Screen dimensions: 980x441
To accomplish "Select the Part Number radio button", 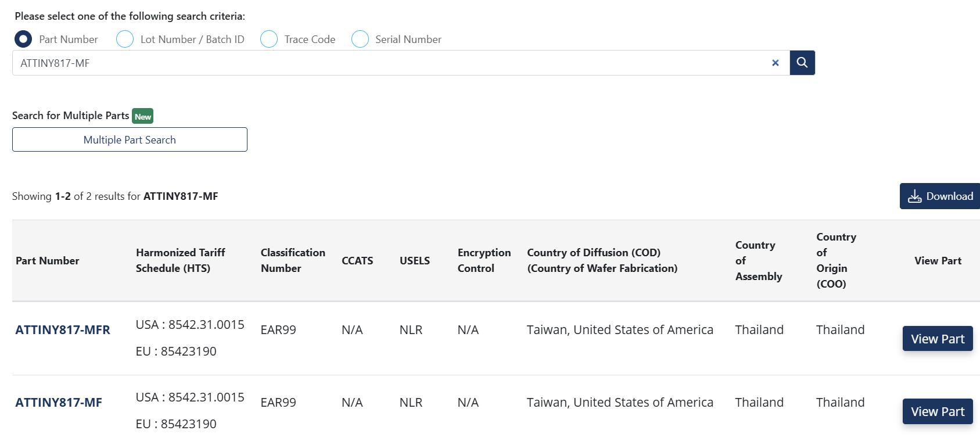I will coord(23,40).
